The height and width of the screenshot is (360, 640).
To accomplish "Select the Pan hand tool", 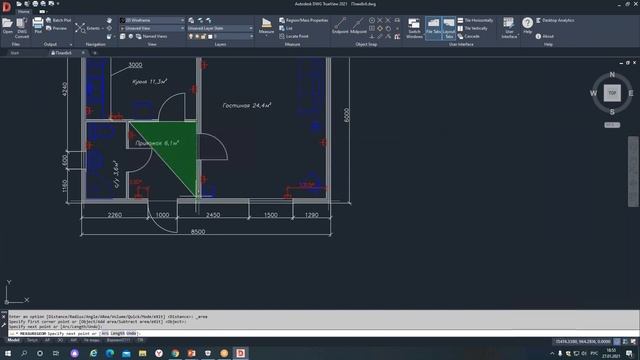I will pyautogui.click(x=109, y=20).
